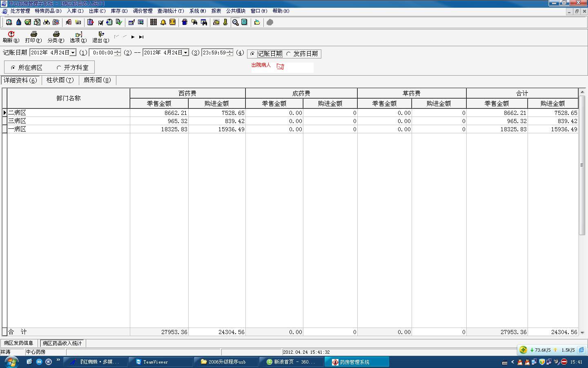Open the 处方管理 menu
Viewport: 588px width, 368px height.
coord(20,11)
